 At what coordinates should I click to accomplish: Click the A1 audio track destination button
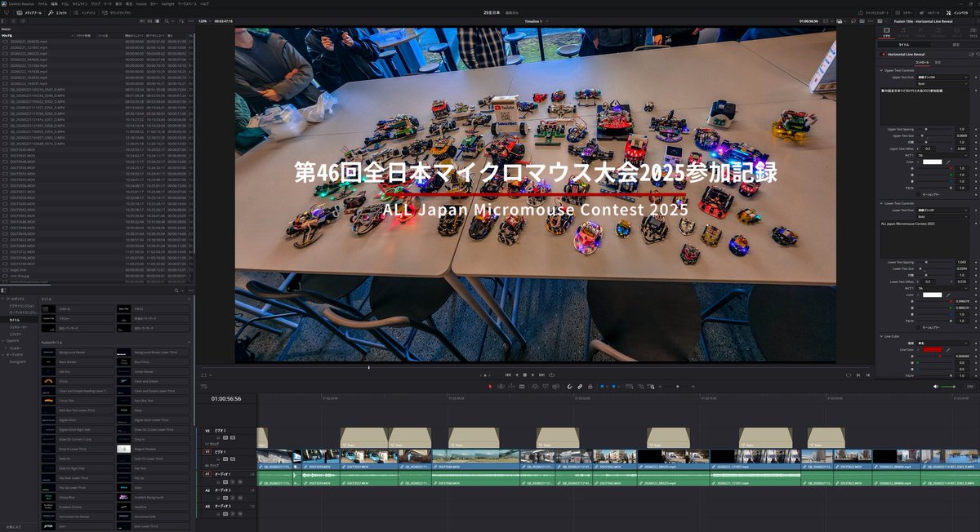(207, 474)
